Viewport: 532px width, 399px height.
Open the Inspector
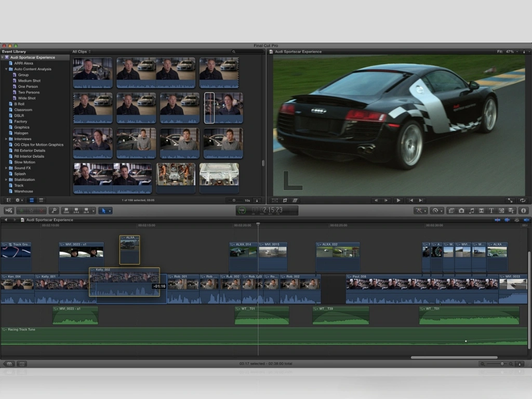click(x=524, y=210)
